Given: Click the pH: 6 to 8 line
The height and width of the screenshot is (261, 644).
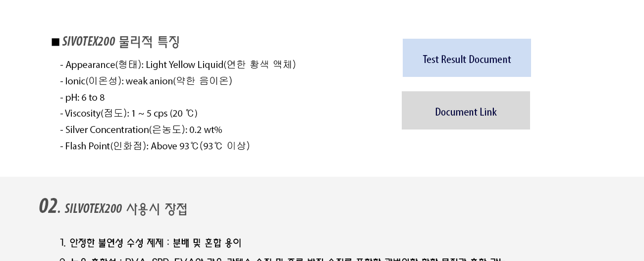Looking at the screenshot, I should 82,97.
